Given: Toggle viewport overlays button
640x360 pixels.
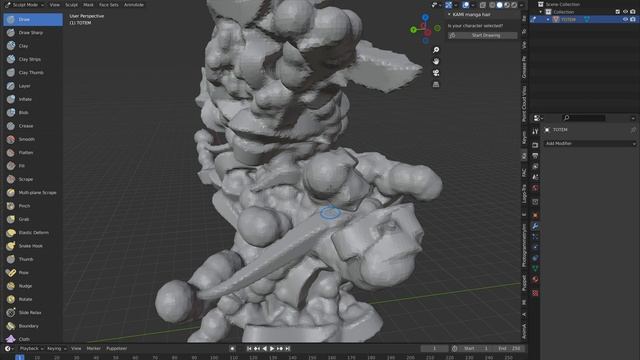Looking at the screenshot, I should coord(466,5).
